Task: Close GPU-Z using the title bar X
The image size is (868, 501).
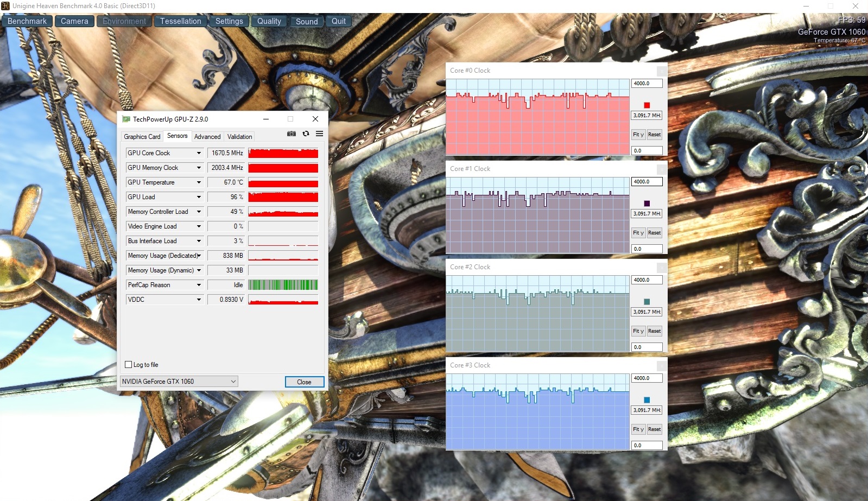Action: click(315, 119)
